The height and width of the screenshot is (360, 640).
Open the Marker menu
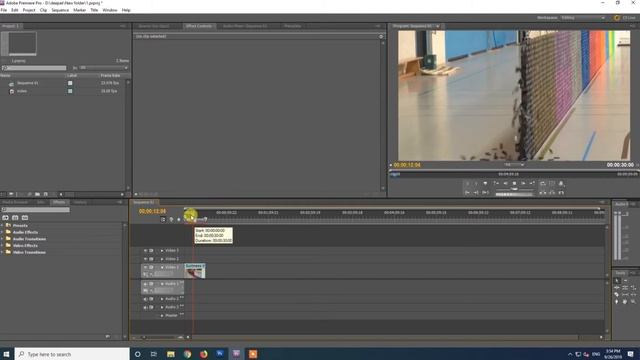[79, 10]
